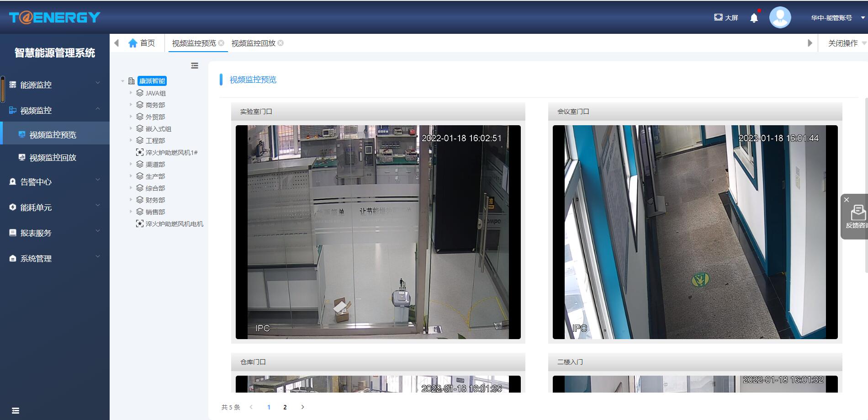The width and height of the screenshot is (868, 420).
Task: Toggle sidebar collapse hamburger icon
Action: coord(16,410)
